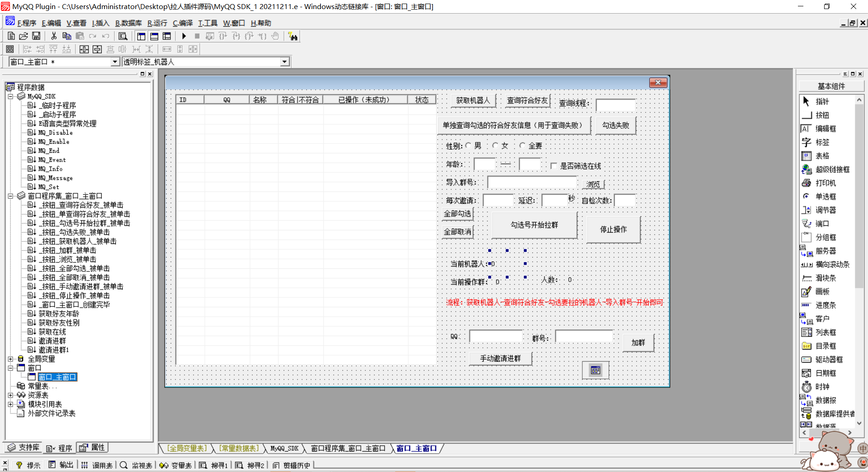The image size is (868, 472).
Task: Enable the 是否筛选在线 checkbox
Action: point(554,166)
